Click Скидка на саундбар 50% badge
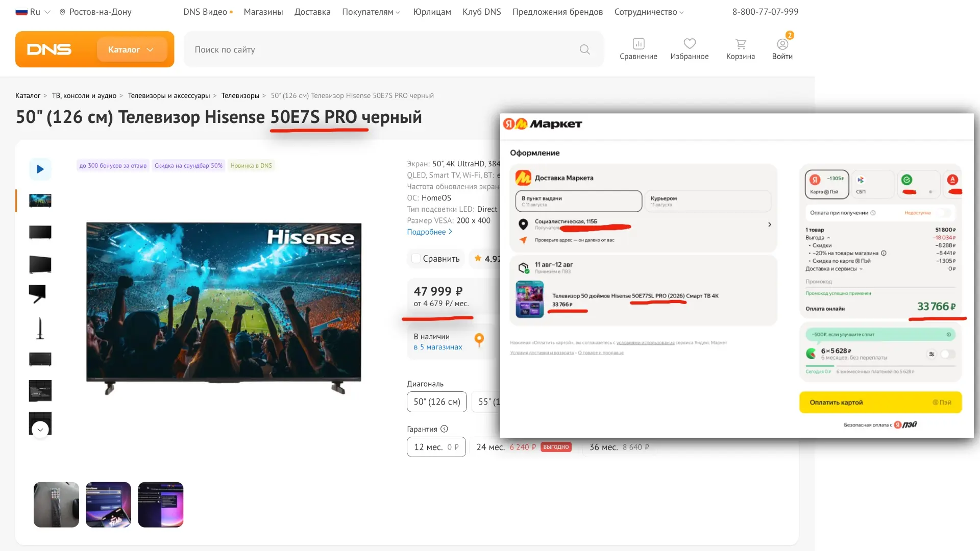 click(188, 165)
